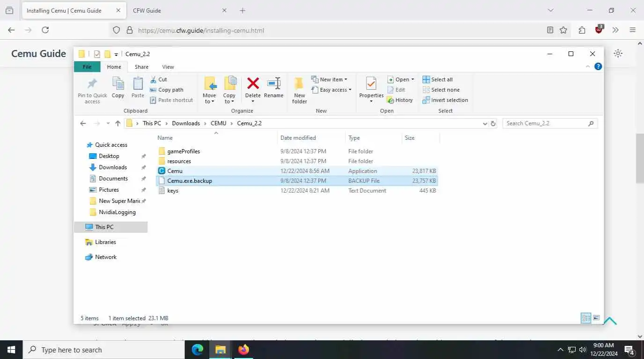
Task: Open Windows Start menu
Action: point(11,350)
